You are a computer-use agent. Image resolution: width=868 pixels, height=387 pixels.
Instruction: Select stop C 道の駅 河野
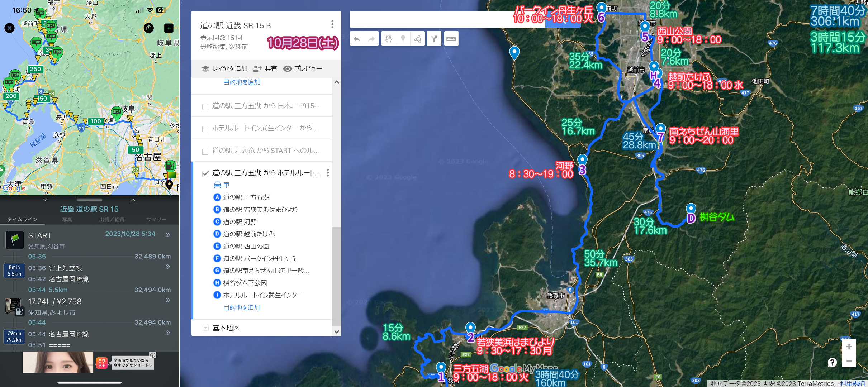pyautogui.click(x=235, y=222)
